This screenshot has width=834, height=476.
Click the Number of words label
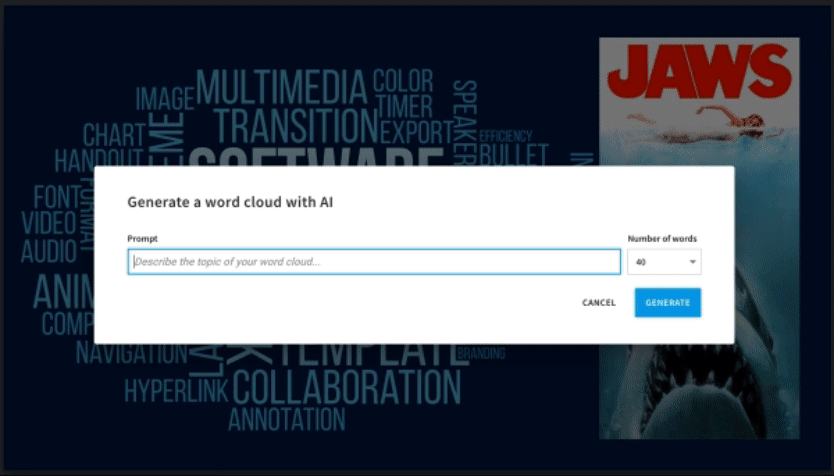coord(662,238)
